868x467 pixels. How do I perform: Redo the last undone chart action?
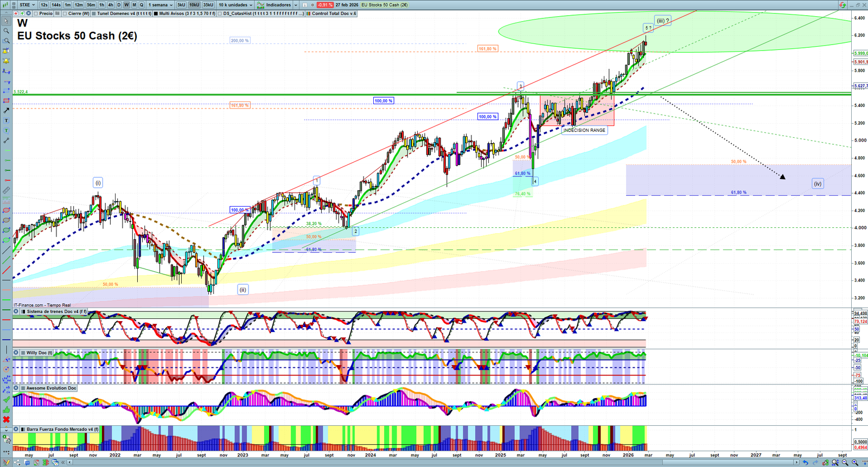pyautogui.click(x=815, y=462)
